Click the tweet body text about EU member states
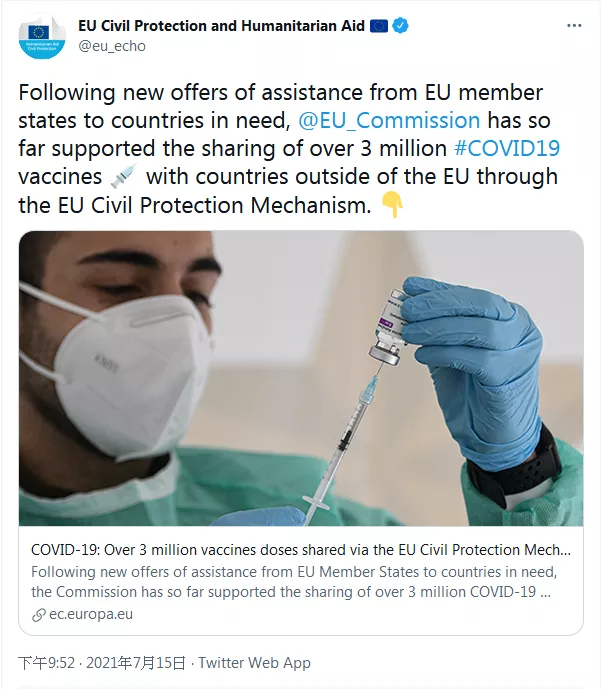This screenshot has height=689, width=601. tap(288, 149)
